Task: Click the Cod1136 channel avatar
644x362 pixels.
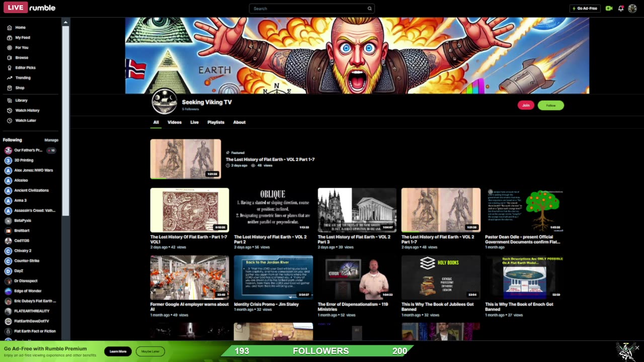Action: click(x=8, y=241)
